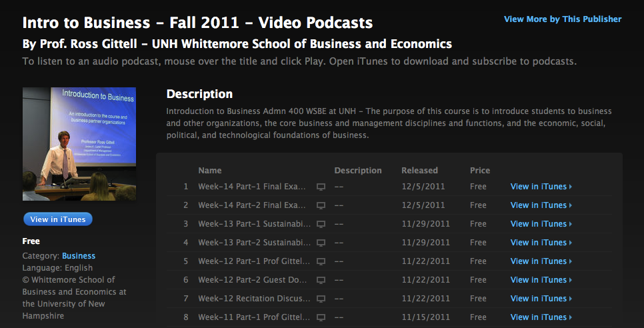Click the Description column header
Image resolution: width=644 pixels, height=328 pixels.
point(358,171)
